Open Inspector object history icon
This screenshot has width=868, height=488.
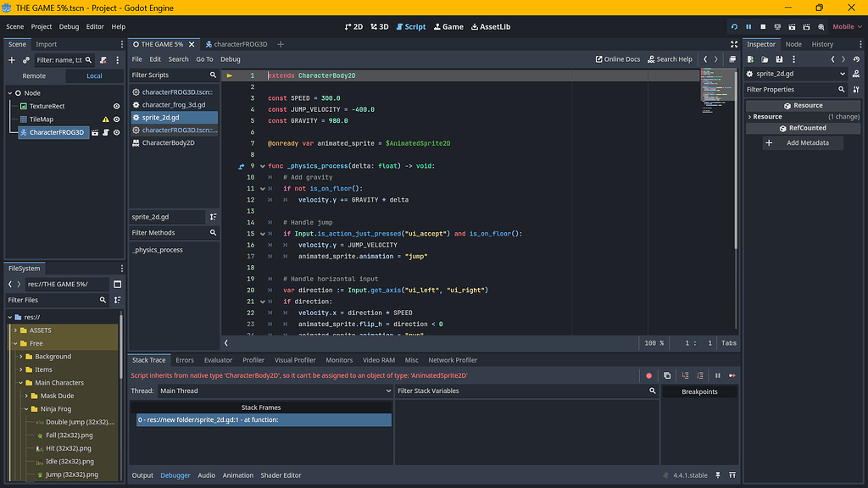coord(856,59)
